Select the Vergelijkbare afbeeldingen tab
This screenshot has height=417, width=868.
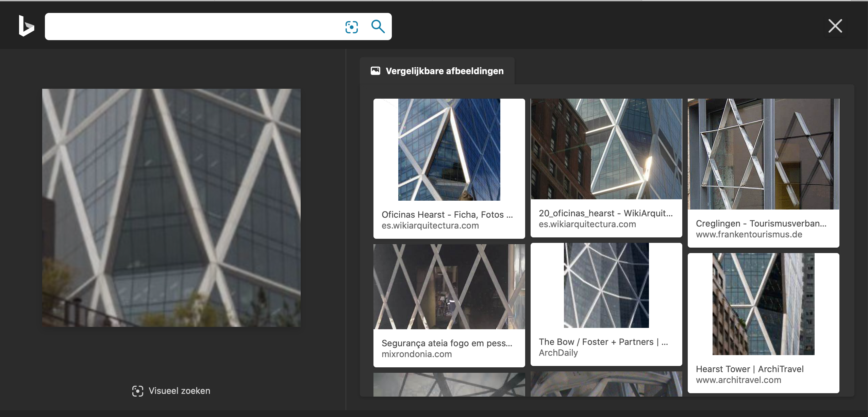[x=444, y=71]
